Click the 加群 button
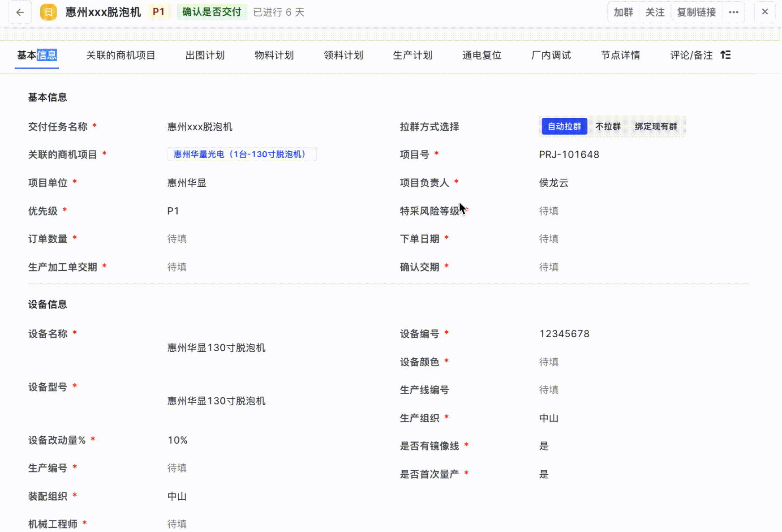The image size is (782, 532). (623, 12)
